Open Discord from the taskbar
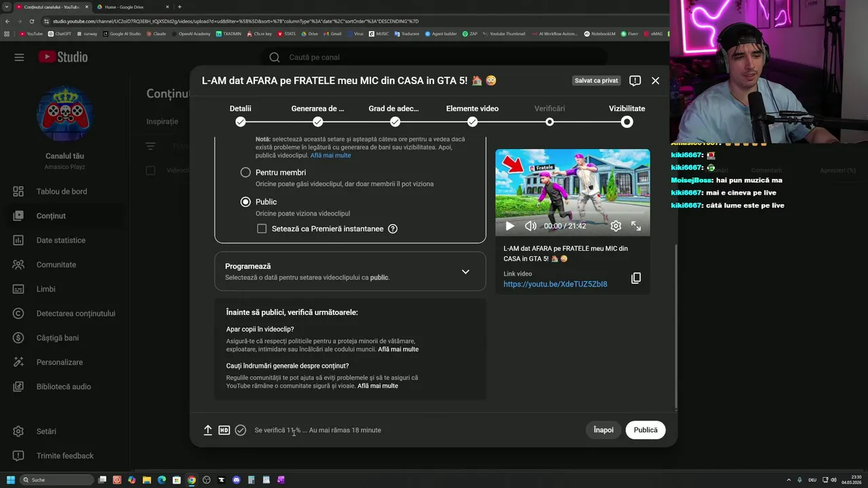The width and height of the screenshot is (868, 488). click(x=236, y=480)
